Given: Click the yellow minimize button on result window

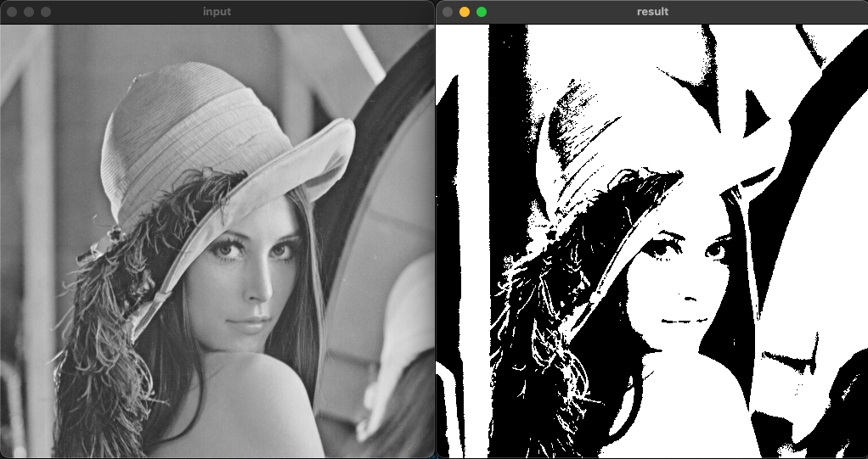Looking at the screenshot, I should click(x=465, y=12).
